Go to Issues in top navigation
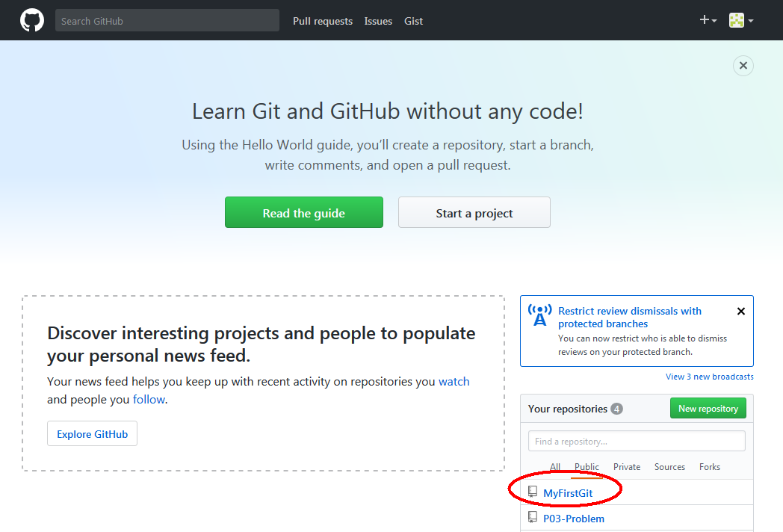Viewport: 783px width, 532px height. point(378,21)
